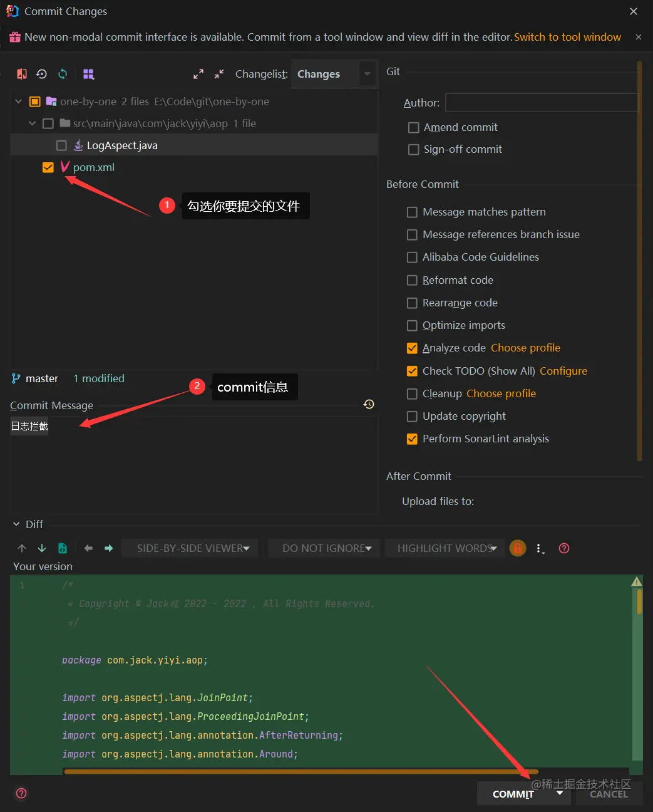Disable Check TODO option
Screen dimensions: 653x812
[x=412, y=371]
